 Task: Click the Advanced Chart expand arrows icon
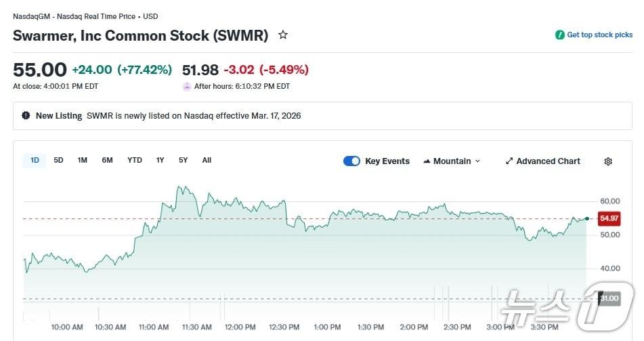(x=509, y=161)
